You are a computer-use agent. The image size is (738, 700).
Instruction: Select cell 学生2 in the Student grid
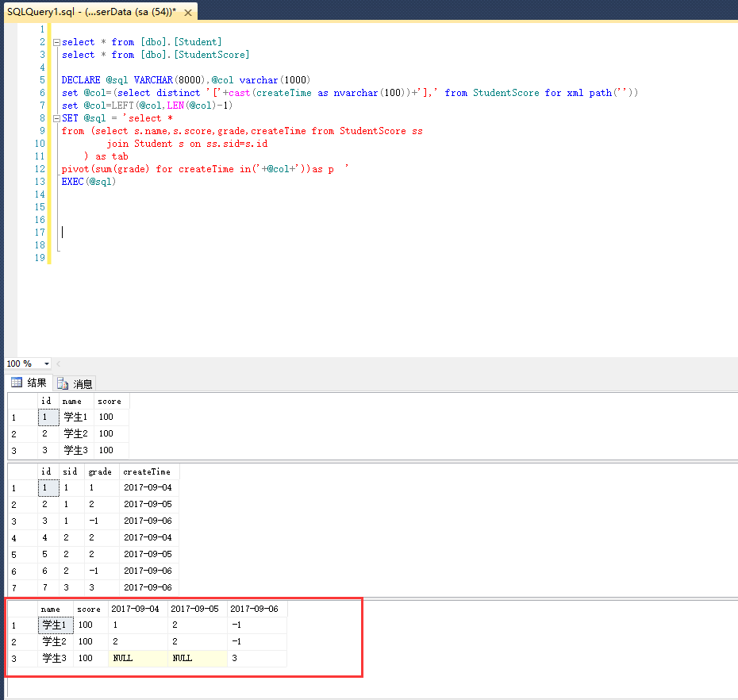pos(76,433)
